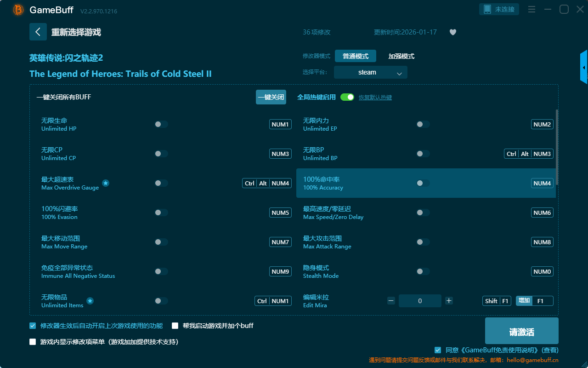The height and width of the screenshot is (368, 588).
Task: Click the Edit Mira value input field
Action: pyautogui.click(x=420, y=301)
